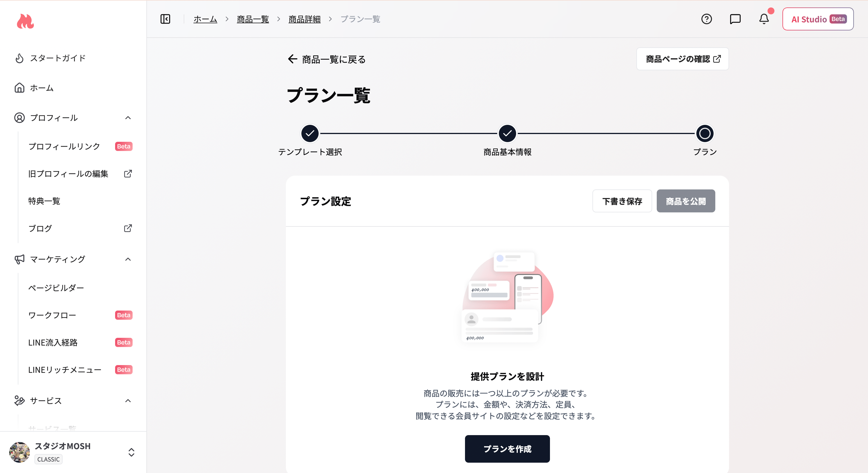
Task: Collapse the sidebar panel icon
Action: click(x=165, y=19)
